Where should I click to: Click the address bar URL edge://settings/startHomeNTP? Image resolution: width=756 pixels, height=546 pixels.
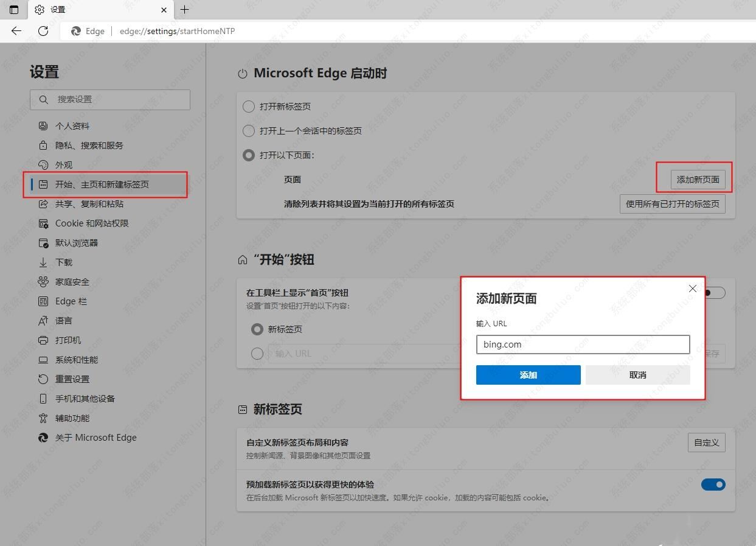177,31
